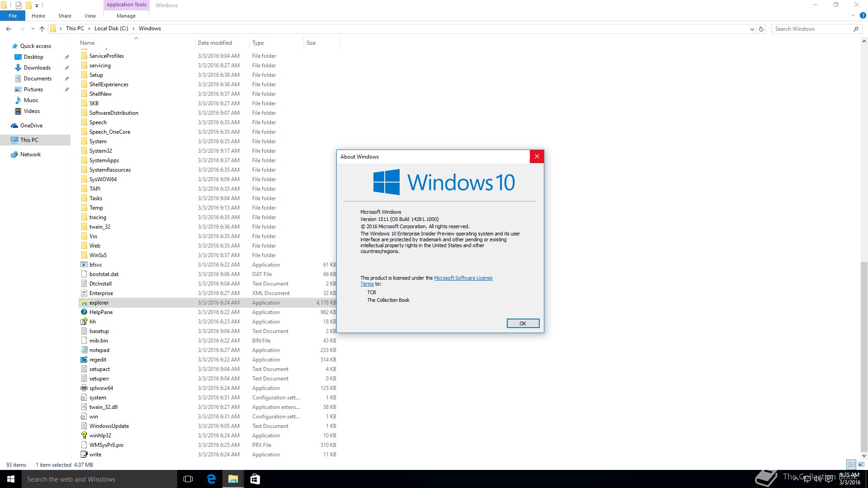Image resolution: width=868 pixels, height=488 pixels.
Task: Open the View ribbon tab
Action: point(90,16)
